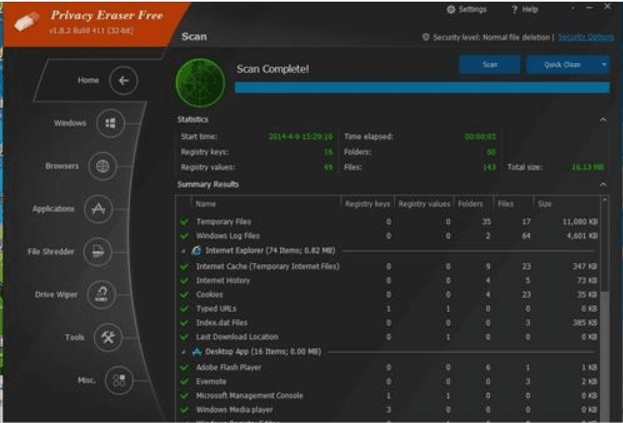This screenshot has height=423, width=623.
Task: Open the Quick Clean dropdown arrow
Action: (x=604, y=64)
